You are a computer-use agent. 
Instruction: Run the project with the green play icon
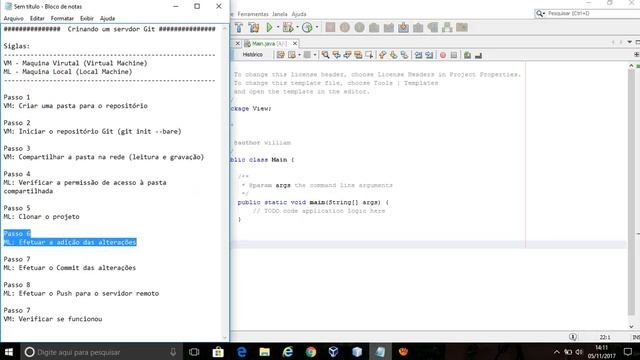pyautogui.click(x=269, y=27)
